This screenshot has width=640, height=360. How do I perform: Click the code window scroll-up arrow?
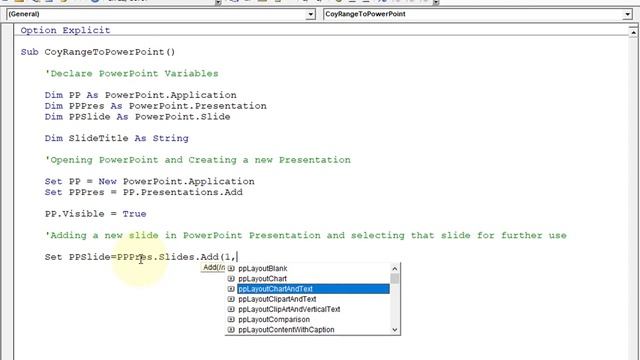point(633,32)
